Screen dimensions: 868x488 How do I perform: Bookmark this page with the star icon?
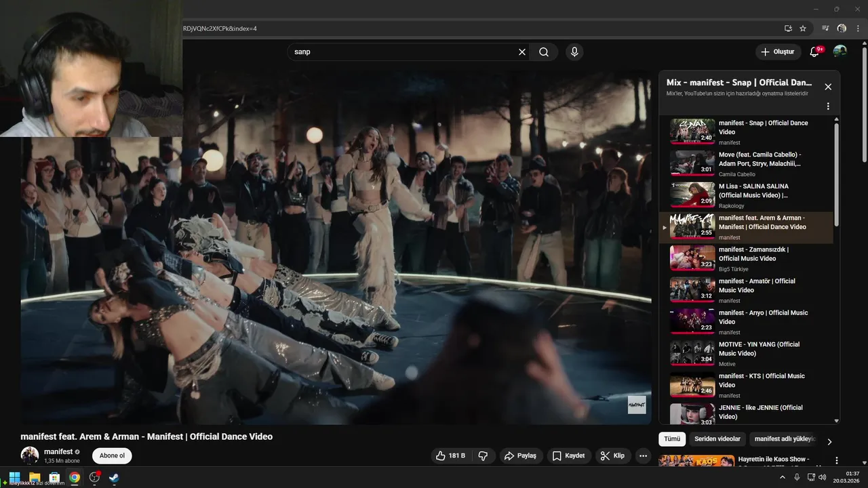coord(803,28)
